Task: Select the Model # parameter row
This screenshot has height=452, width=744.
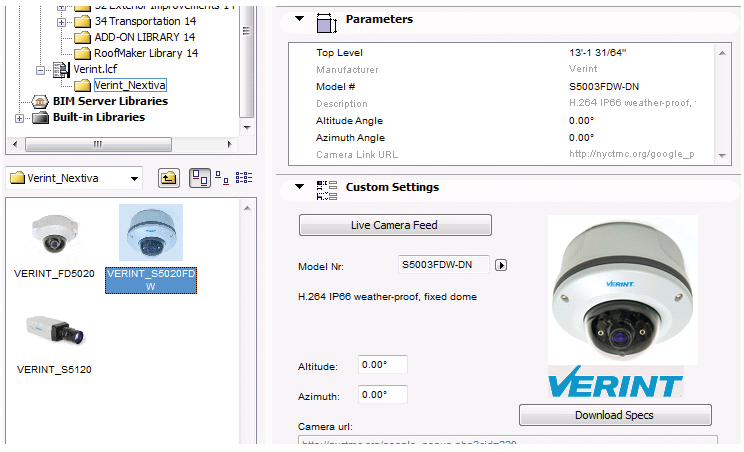Action: coord(503,87)
